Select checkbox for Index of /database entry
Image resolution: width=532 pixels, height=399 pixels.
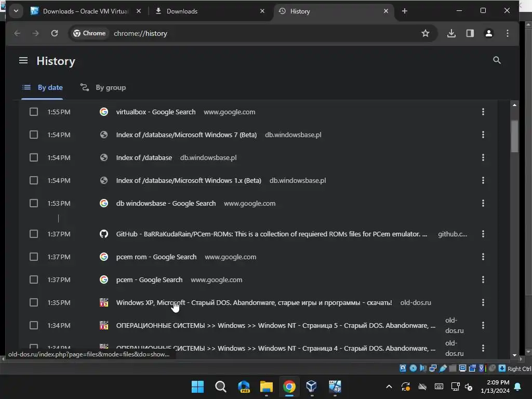[x=34, y=157]
